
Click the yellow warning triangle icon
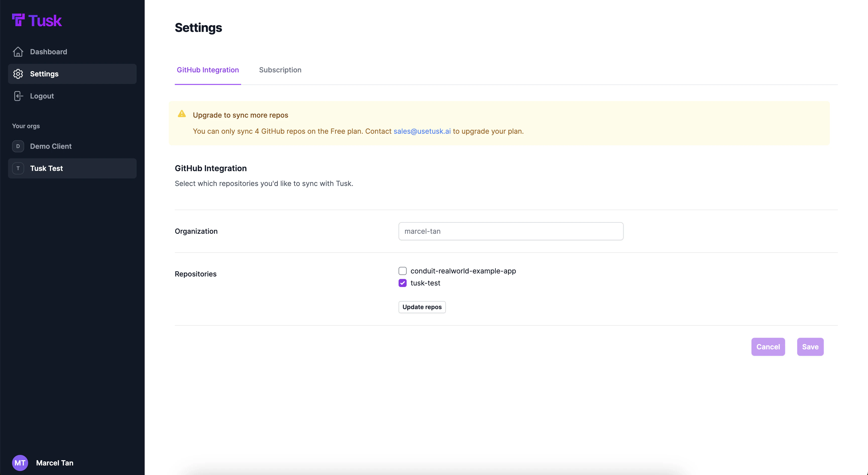click(182, 114)
